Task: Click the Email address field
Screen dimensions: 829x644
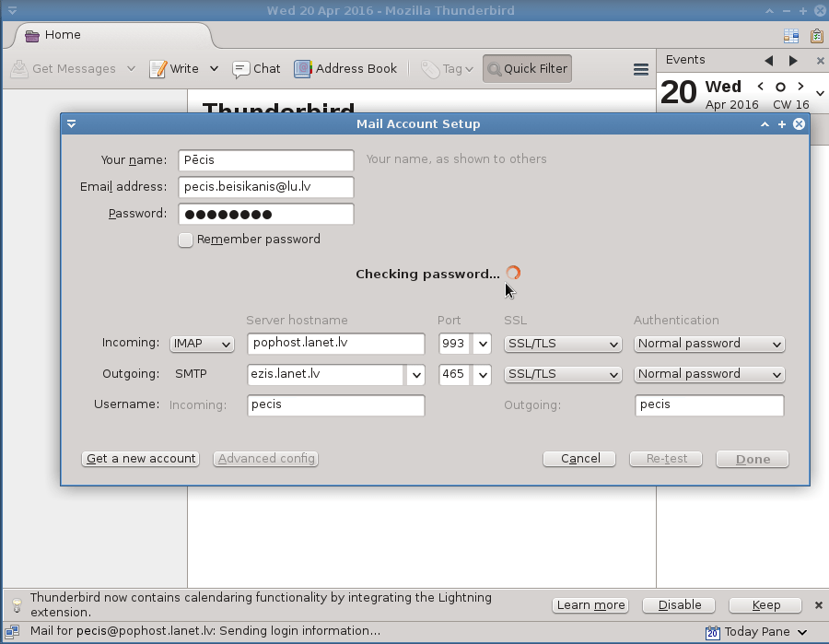Action: click(266, 187)
